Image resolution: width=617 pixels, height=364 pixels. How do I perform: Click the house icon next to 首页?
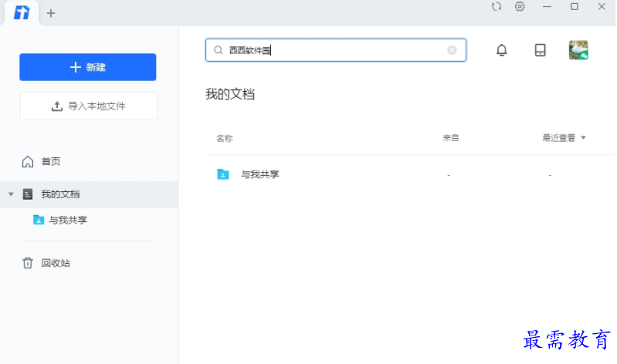pos(28,161)
